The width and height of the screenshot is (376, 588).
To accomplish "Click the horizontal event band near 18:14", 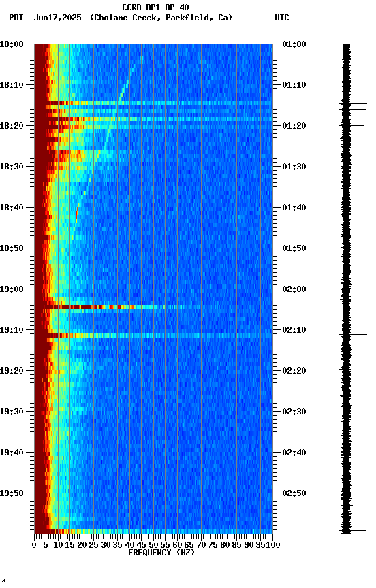I will point(159,103).
